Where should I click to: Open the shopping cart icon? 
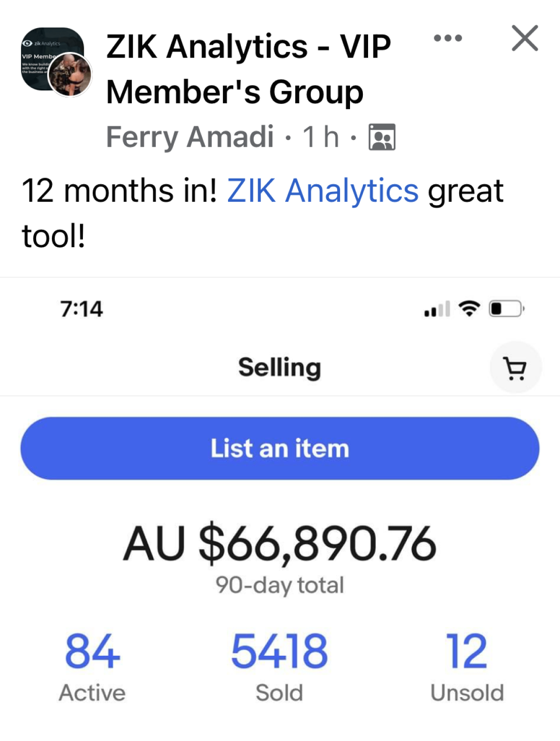515,368
